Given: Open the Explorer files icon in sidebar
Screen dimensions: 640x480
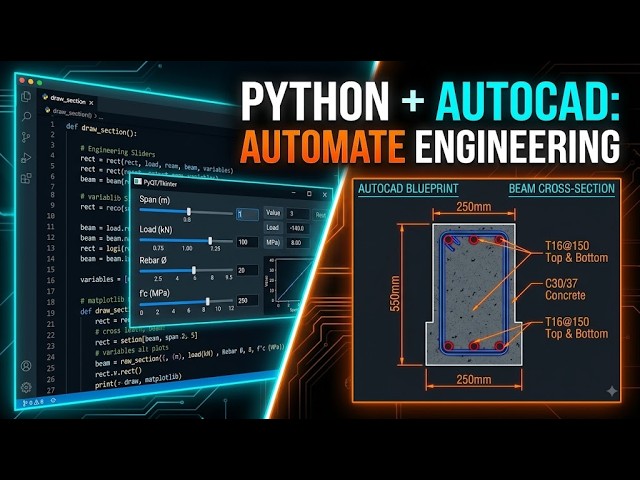Looking at the screenshot, I should (26, 96).
